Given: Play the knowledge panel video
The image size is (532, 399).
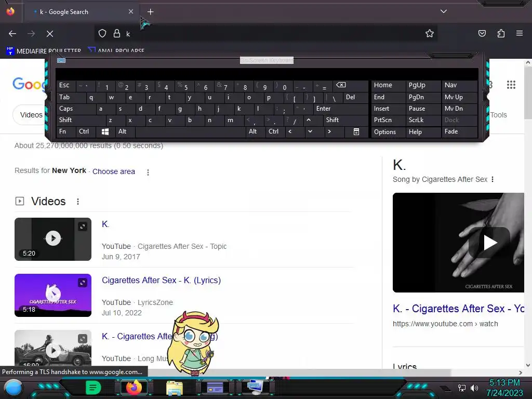Looking at the screenshot, I should pyautogui.click(x=489, y=242).
